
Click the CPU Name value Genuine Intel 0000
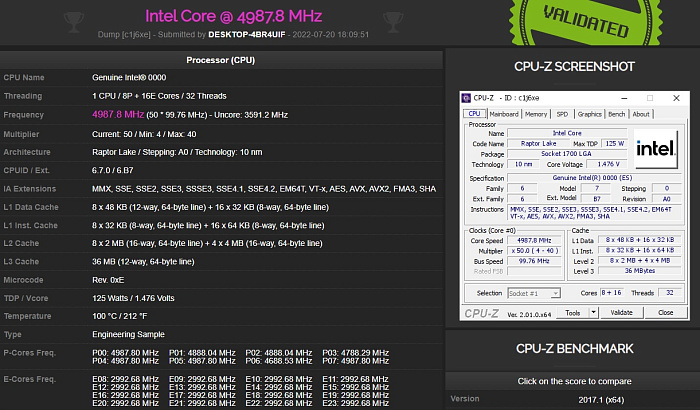click(129, 78)
